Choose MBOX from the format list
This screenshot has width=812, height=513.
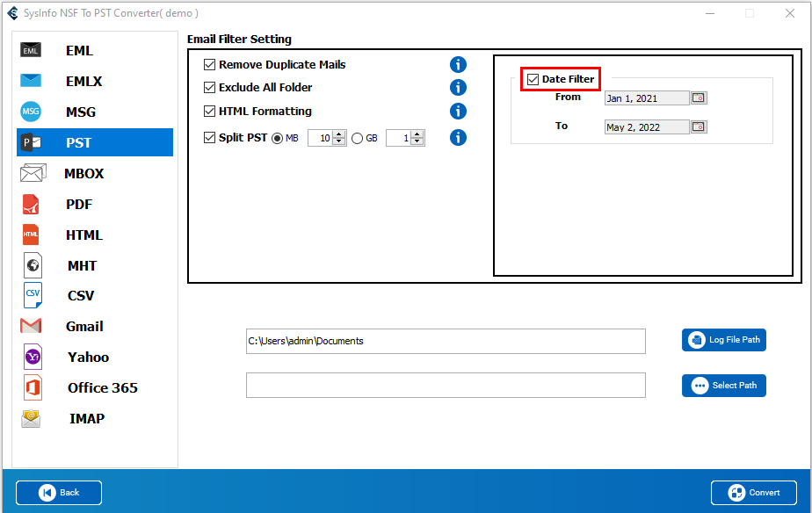click(83, 173)
